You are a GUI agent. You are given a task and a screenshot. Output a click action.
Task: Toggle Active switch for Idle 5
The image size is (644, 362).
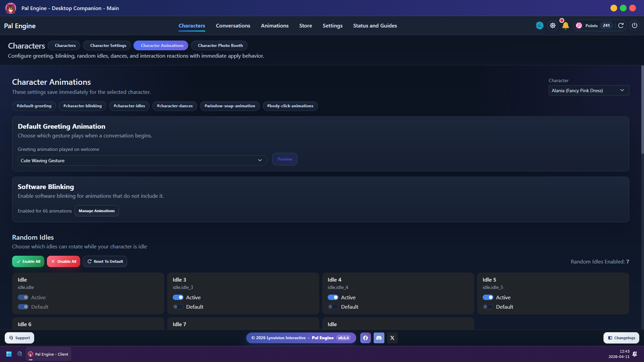point(488,297)
